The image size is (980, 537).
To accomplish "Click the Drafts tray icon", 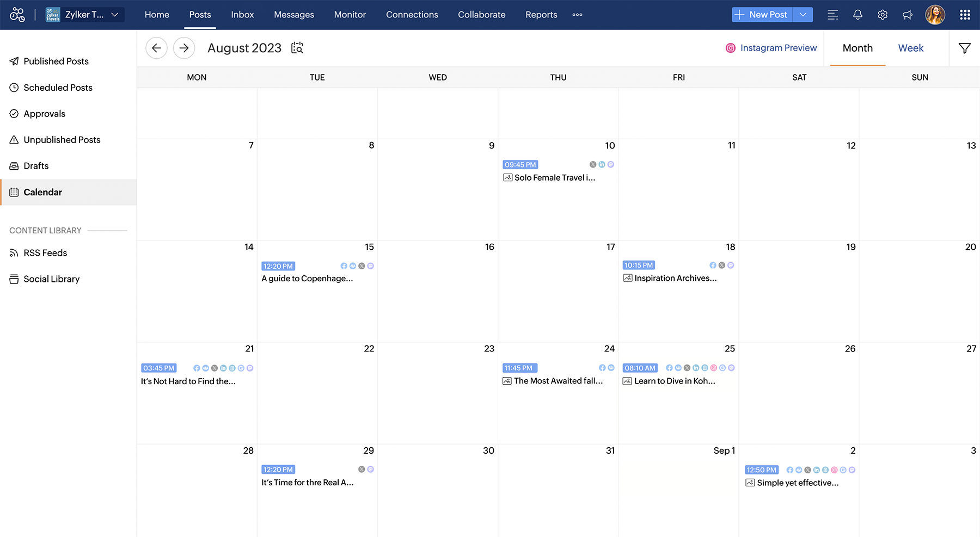I will tap(14, 166).
